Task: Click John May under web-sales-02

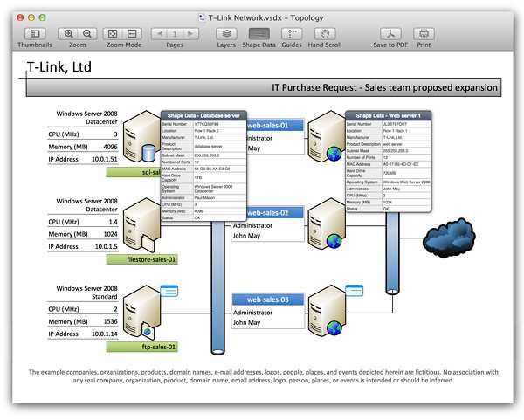Action: [246, 236]
